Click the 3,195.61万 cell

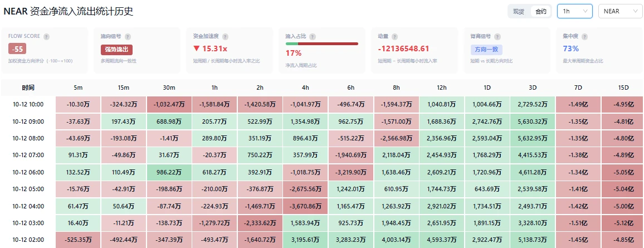[305, 240]
